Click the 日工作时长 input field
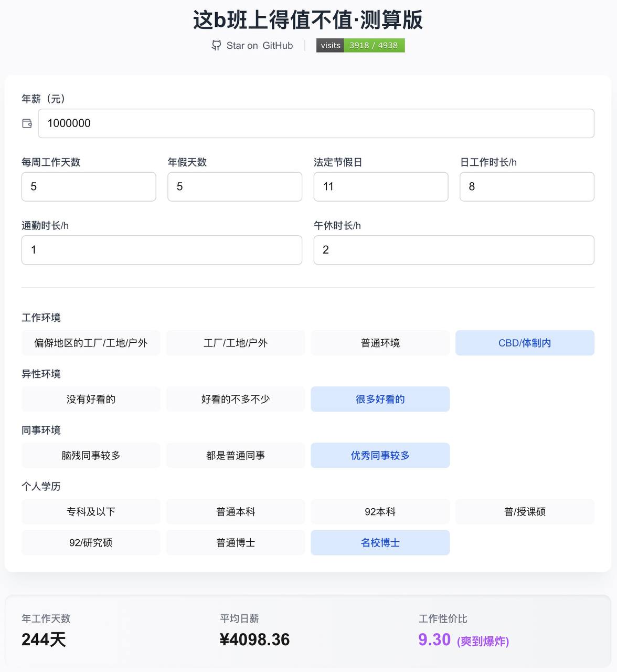Viewport: 617px width, 672px height. (527, 186)
